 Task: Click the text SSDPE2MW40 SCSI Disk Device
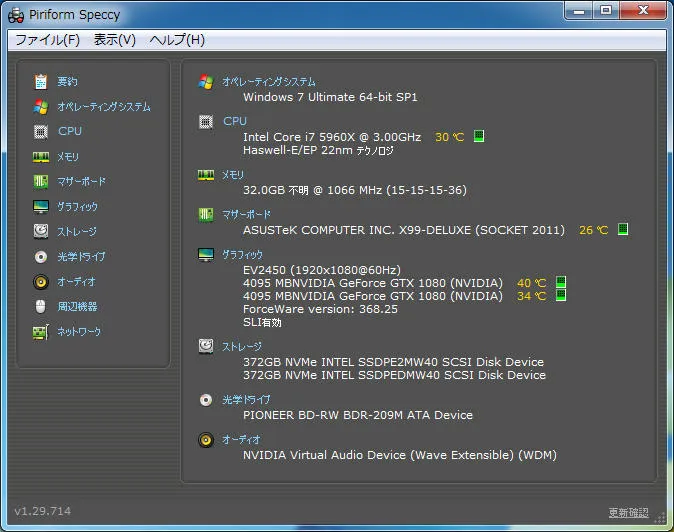451,362
